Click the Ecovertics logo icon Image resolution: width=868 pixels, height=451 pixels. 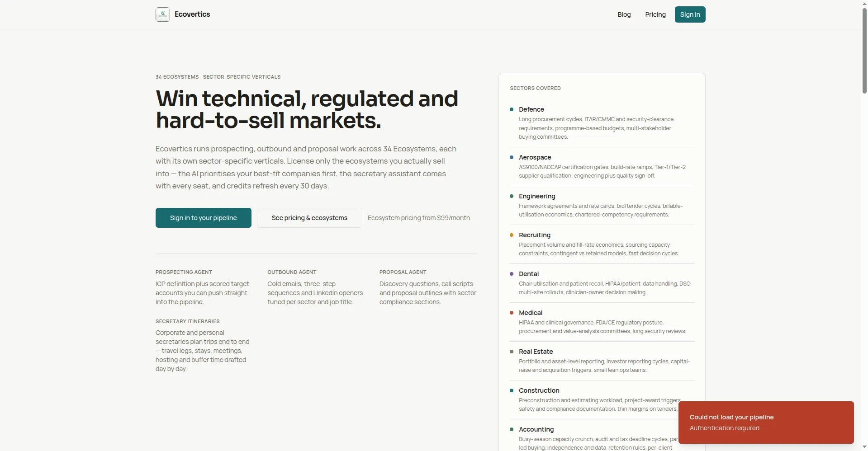pyautogui.click(x=163, y=14)
